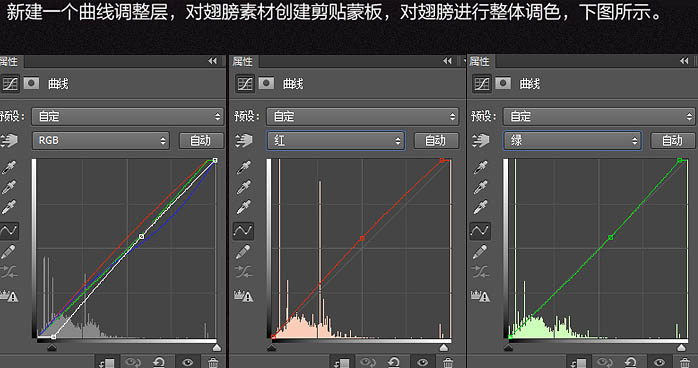Select the 属性 tab of Green panel
This screenshot has height=368, width=698.
[480, 61]
